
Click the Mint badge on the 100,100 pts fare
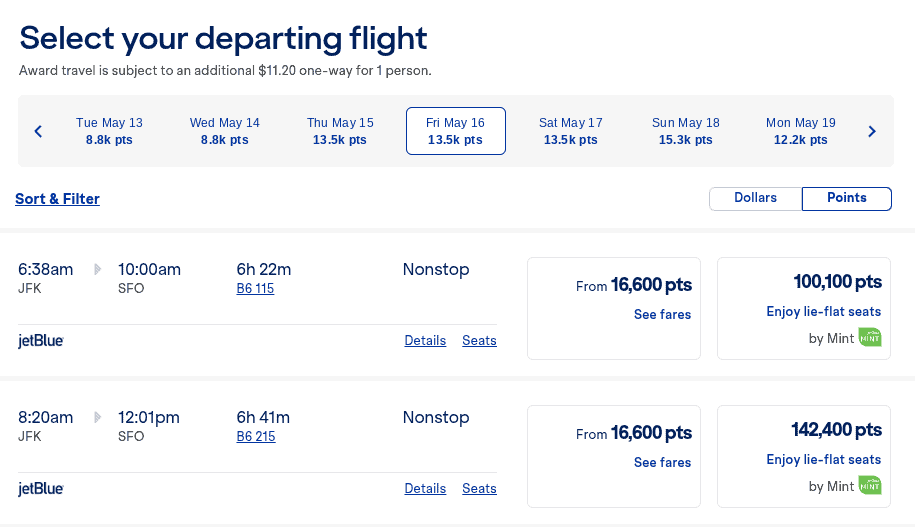pyautogui.click(x=870, y=338)
